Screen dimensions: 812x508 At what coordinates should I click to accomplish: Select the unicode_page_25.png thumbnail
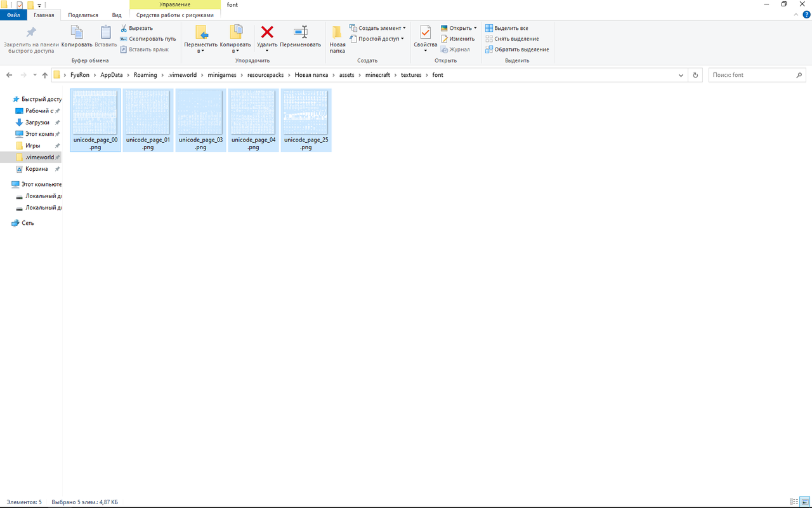306,113
